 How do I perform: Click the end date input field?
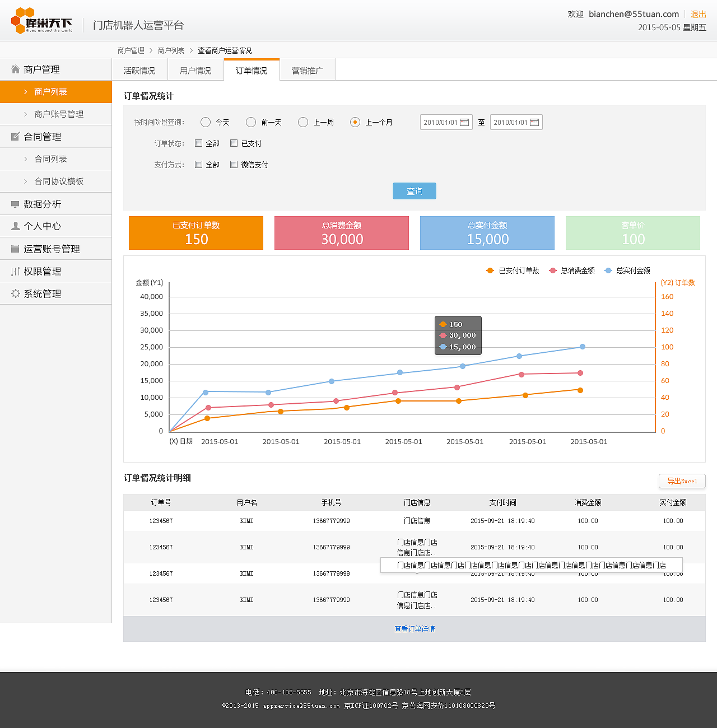516,122
